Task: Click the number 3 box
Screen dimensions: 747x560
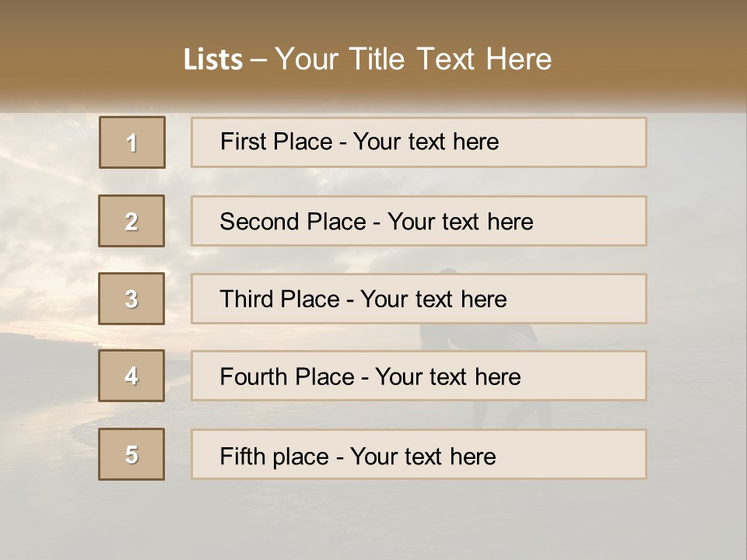Action: tap(132, 299)
